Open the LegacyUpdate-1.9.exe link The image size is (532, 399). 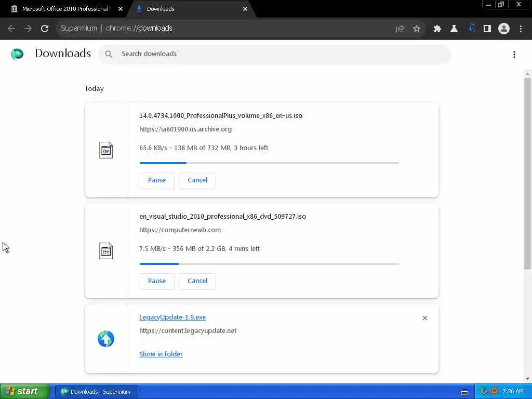point(172,317)
